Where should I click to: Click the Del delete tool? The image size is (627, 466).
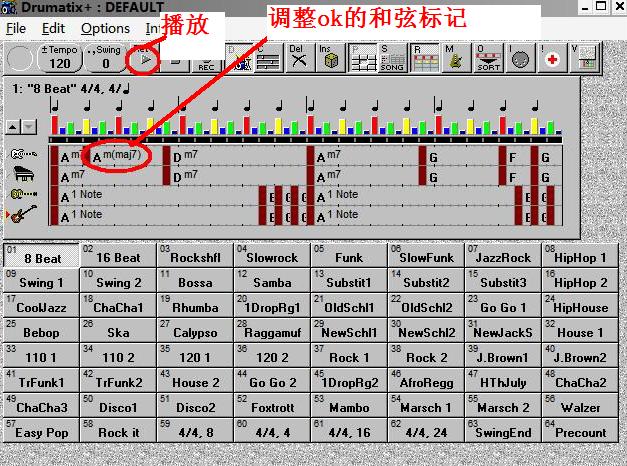pos(299,58)
